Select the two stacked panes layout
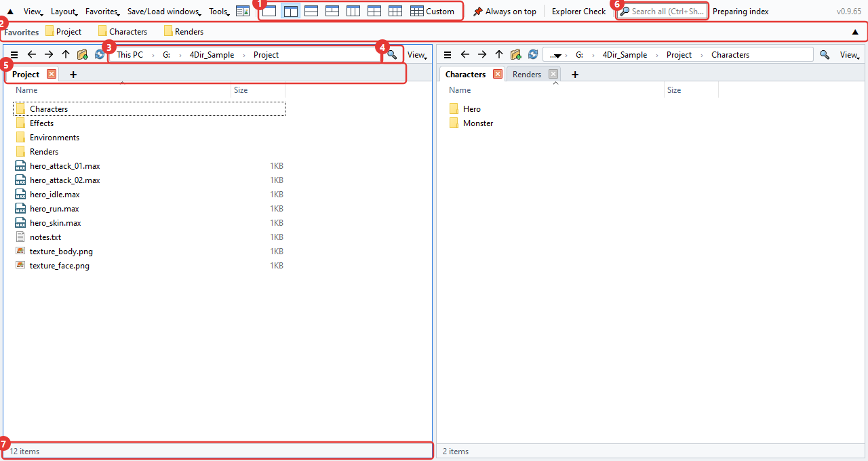Screen dimensions: 868x461 click(311, 11)
